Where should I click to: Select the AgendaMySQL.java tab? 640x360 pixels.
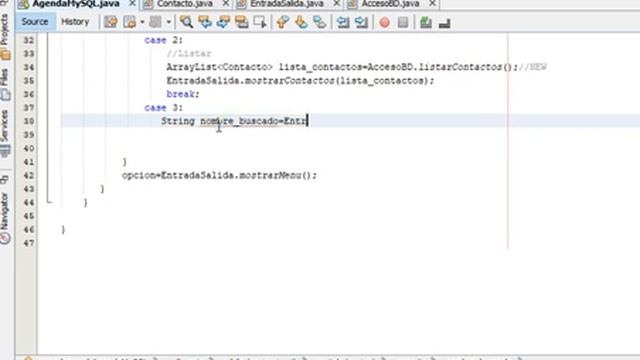click(76, 4)
